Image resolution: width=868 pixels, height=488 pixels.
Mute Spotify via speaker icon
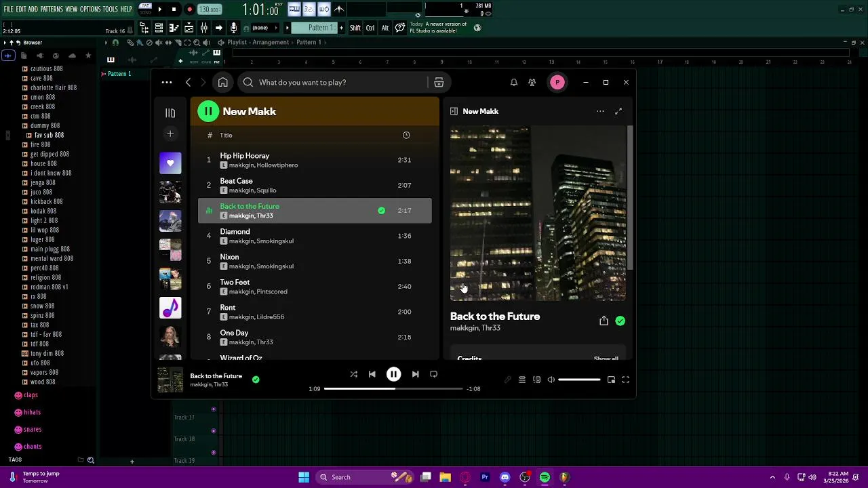point(551,380)
